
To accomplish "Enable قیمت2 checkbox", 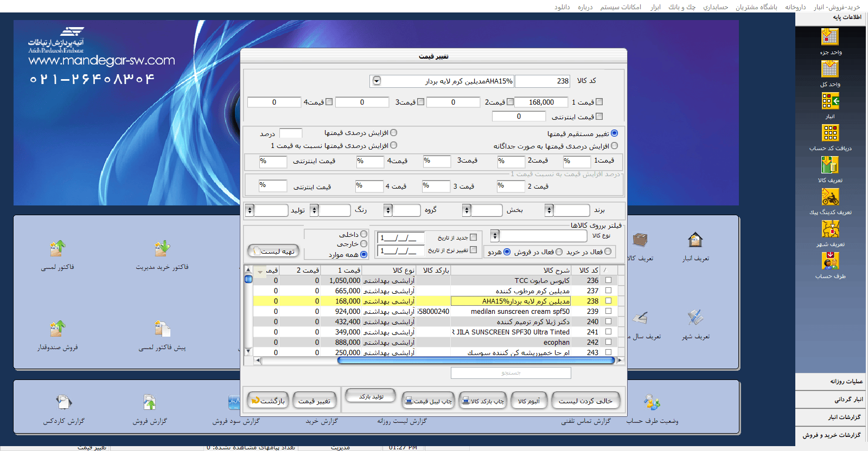I will coord(510,102).
